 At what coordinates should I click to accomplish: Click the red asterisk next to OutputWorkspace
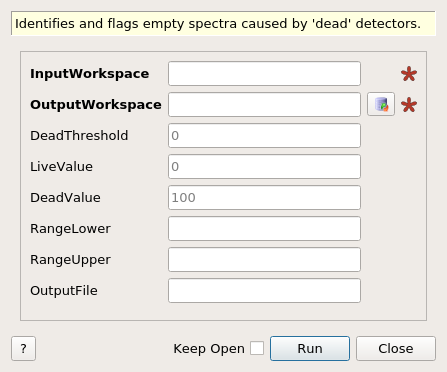click(409, 105)
